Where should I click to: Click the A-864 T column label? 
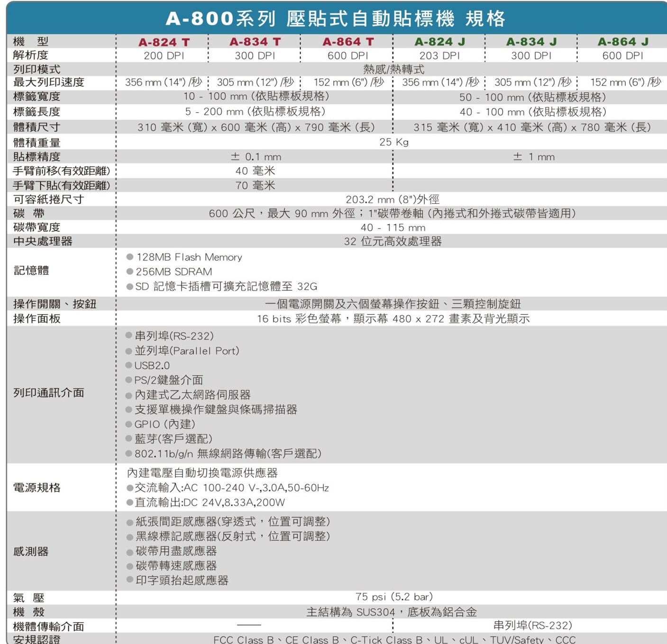pos(347,41)
